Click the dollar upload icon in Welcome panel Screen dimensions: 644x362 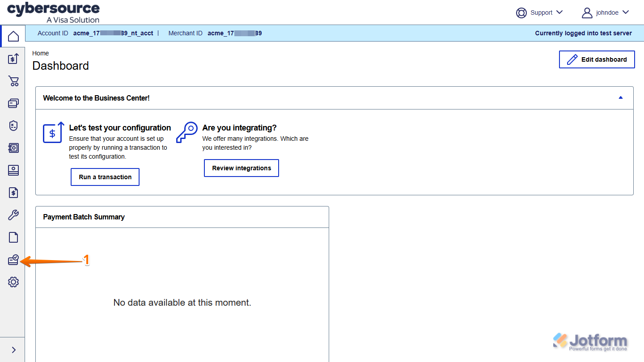[x=54, y=132]
